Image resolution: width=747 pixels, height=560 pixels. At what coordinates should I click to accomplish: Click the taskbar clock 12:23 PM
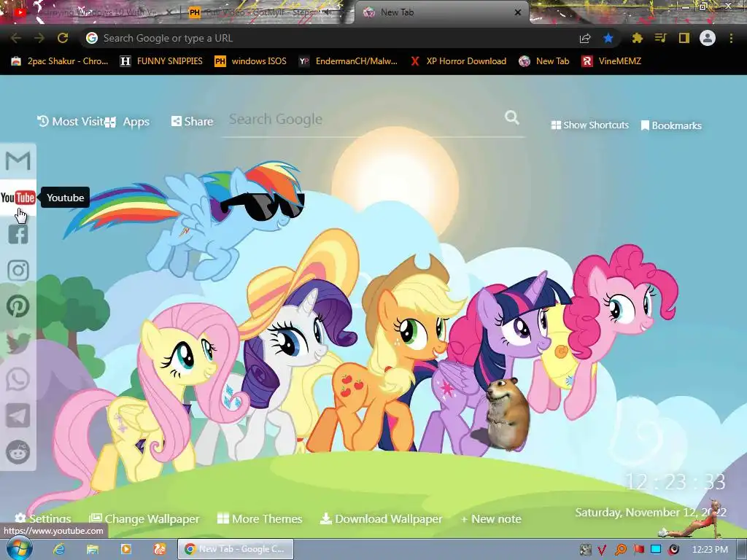[709, 550]
